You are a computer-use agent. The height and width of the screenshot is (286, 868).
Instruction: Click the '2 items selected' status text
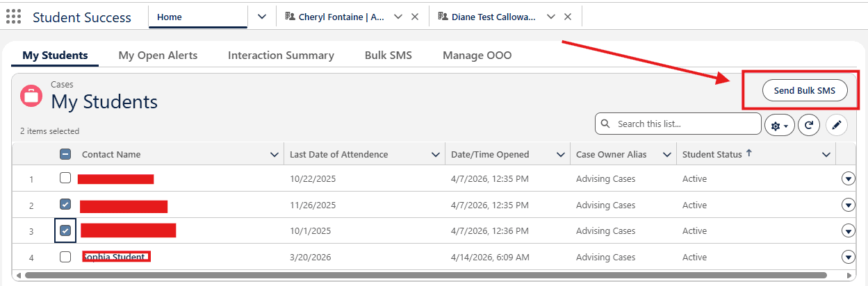[49, 131]
